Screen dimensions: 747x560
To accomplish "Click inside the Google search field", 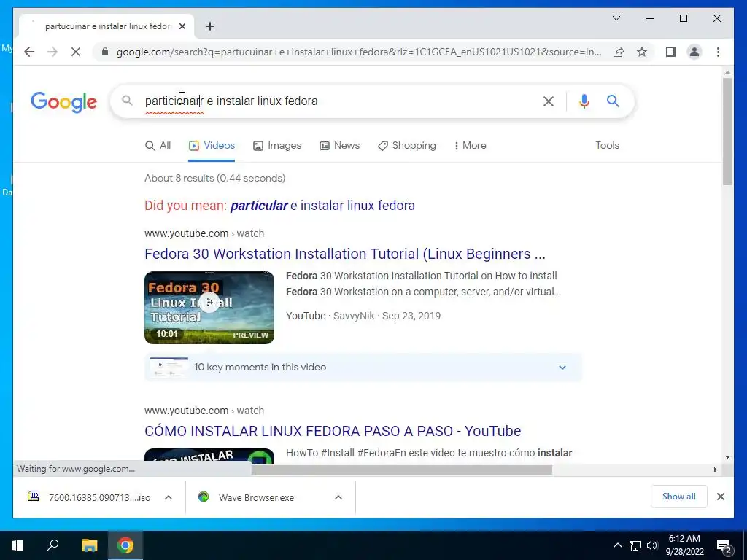I will 333,101.
